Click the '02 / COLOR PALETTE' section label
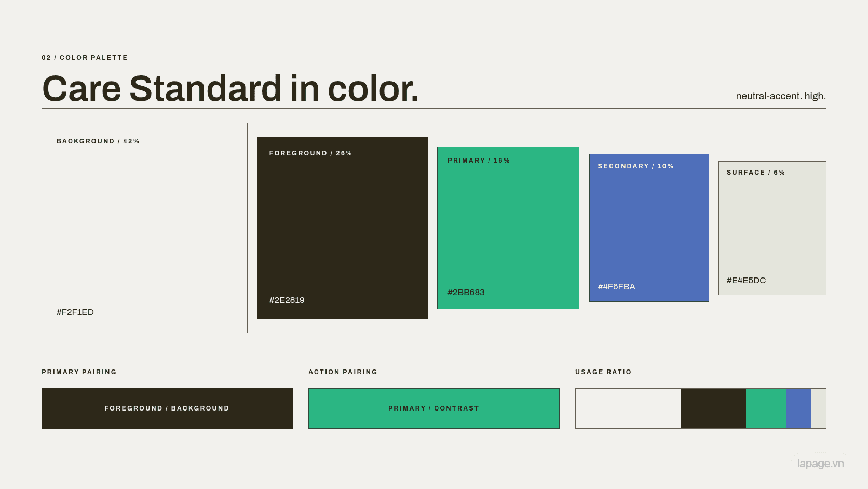Image resolution: width=868 pixels, height=489 pixels. point(85,58)
